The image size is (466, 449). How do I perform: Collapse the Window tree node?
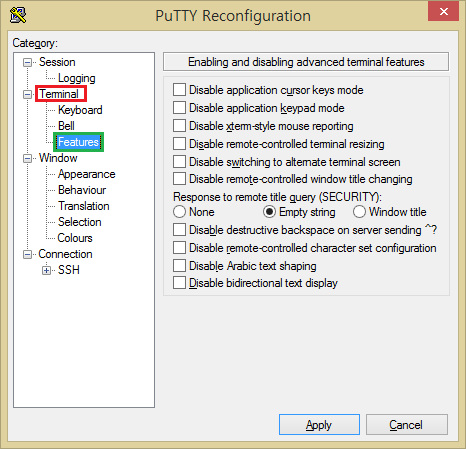click(x=27, y=158)
